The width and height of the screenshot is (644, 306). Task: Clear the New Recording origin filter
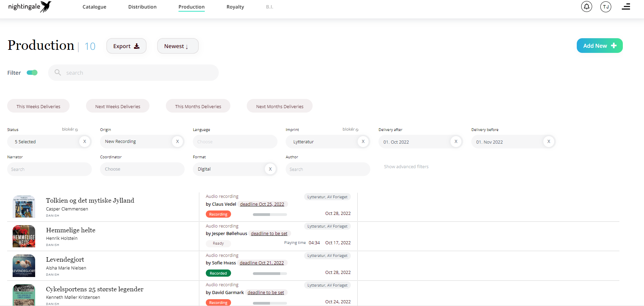tap(177, 141)
